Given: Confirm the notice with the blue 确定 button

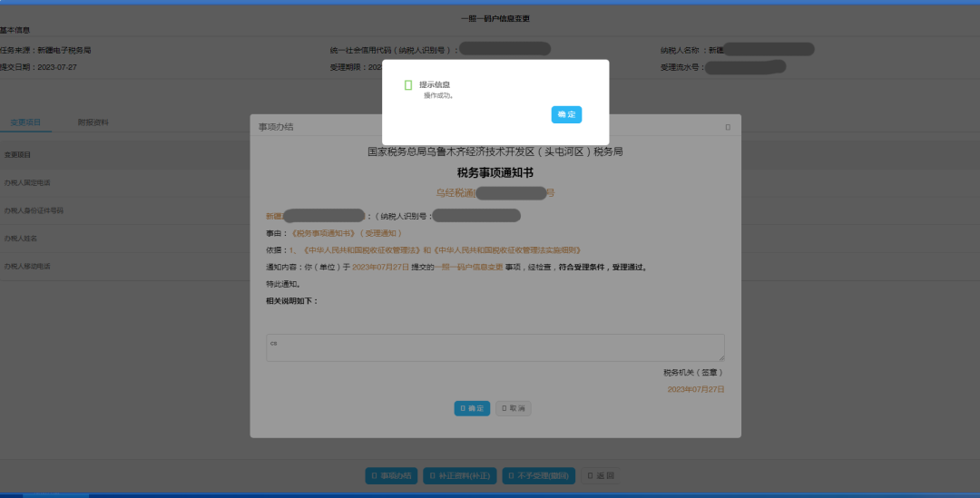Looking at the screenshot, I should (472, 408).
